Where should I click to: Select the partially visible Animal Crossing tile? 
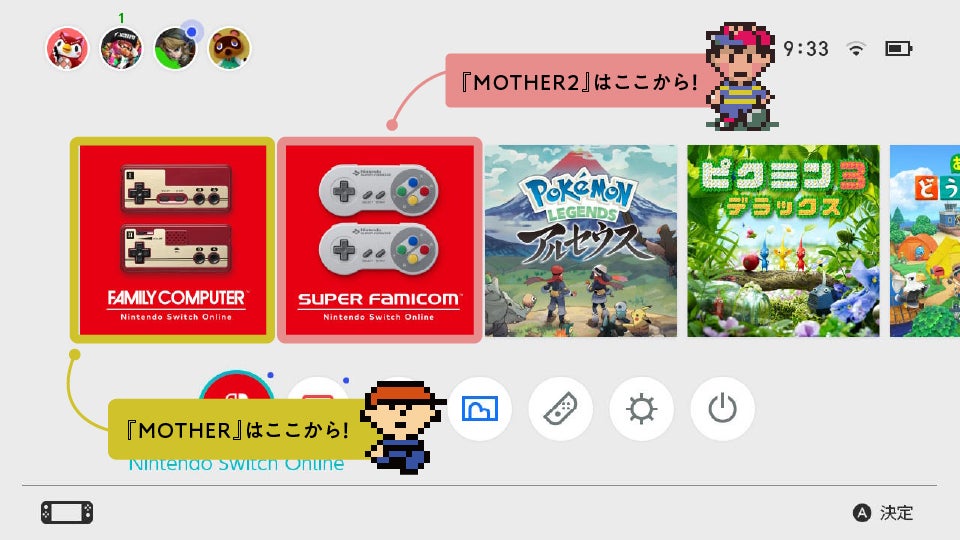(x=924, y=241)
